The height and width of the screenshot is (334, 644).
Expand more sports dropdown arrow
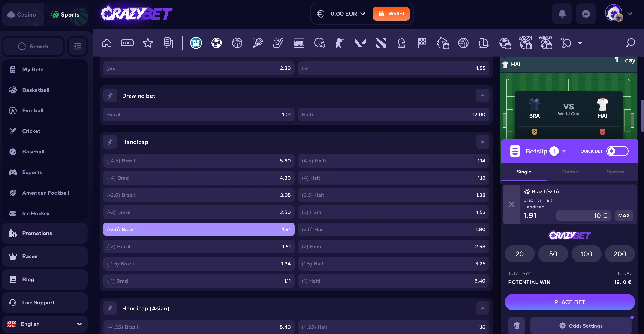click(580, 43)
